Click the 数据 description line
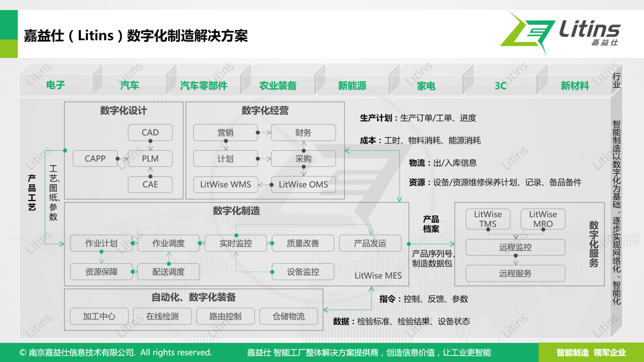 tap(401, 321)
